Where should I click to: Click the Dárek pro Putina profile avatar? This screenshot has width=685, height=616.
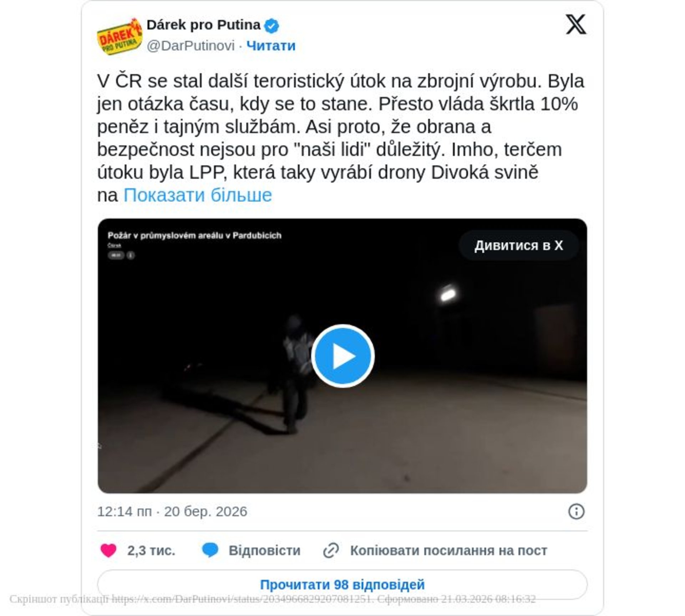(120, 36)
